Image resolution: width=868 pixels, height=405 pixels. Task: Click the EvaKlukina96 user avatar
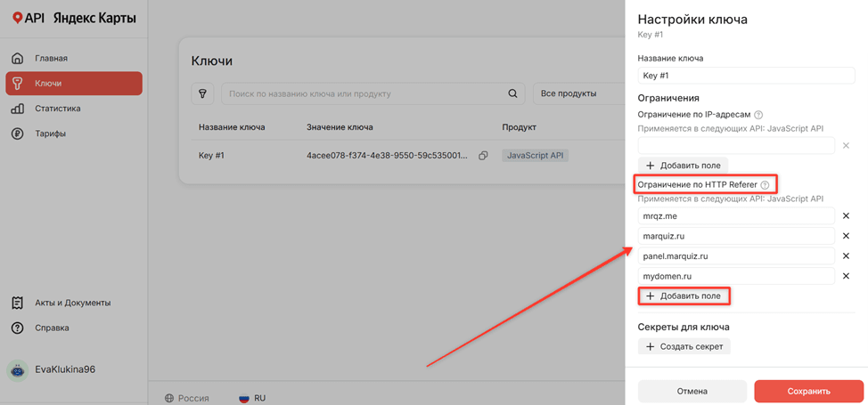(x=18, y=370)
